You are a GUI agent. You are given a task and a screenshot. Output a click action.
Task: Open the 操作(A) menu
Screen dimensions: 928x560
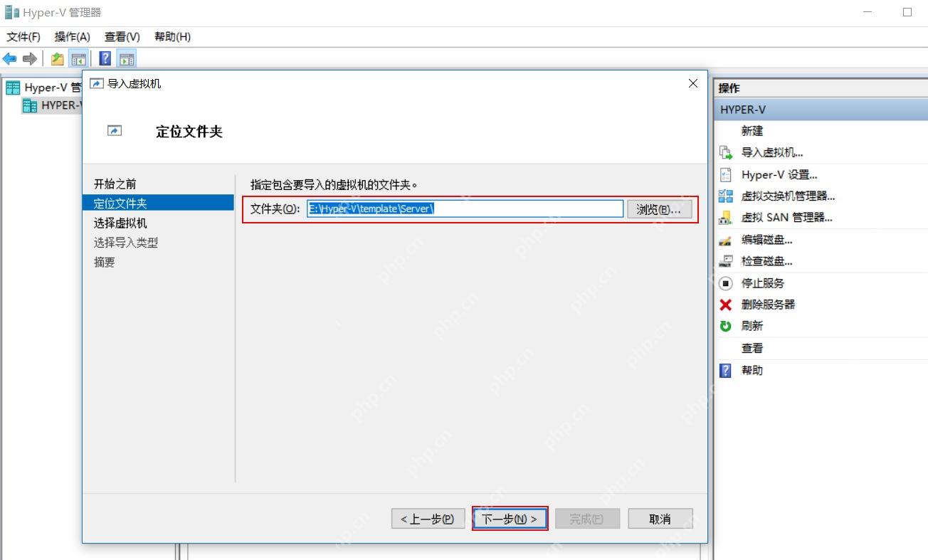point(73,36)
